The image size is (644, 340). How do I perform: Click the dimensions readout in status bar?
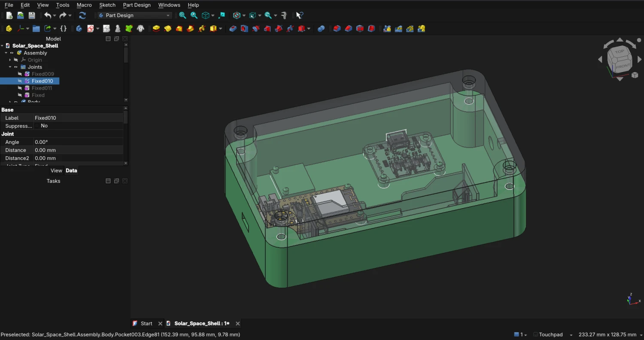pyautogui.click(x=608, y=334)
